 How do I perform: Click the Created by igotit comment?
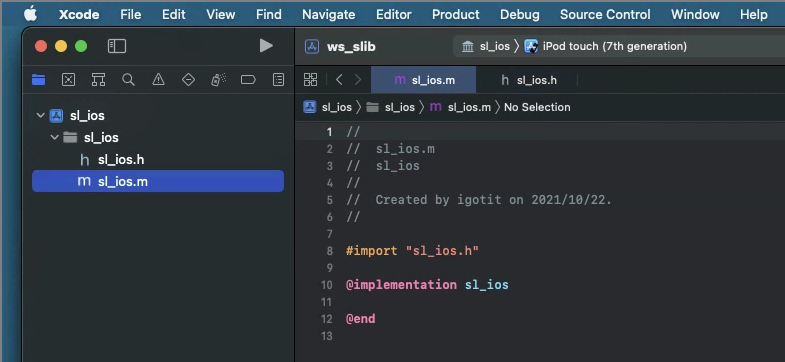point(479,200)
